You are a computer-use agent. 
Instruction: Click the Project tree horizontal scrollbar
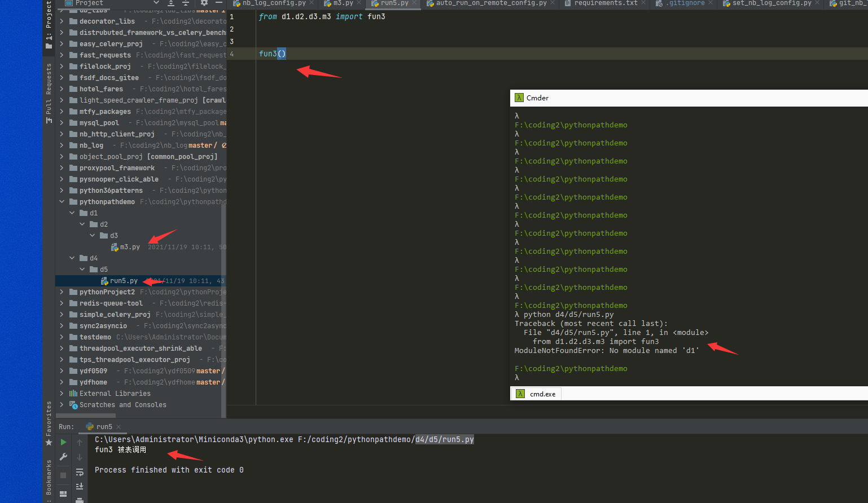[x=86, y=416]
